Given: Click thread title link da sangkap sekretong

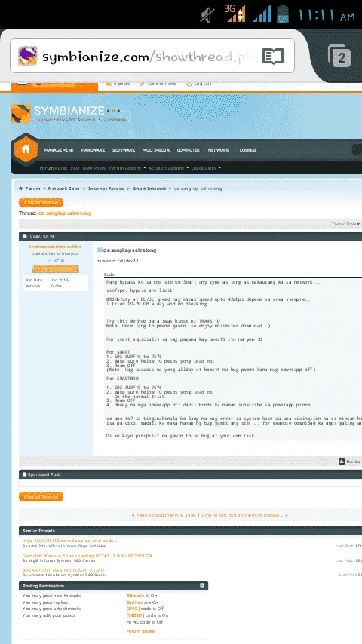Looking at the screenshot, I should (x=65, y=213).
